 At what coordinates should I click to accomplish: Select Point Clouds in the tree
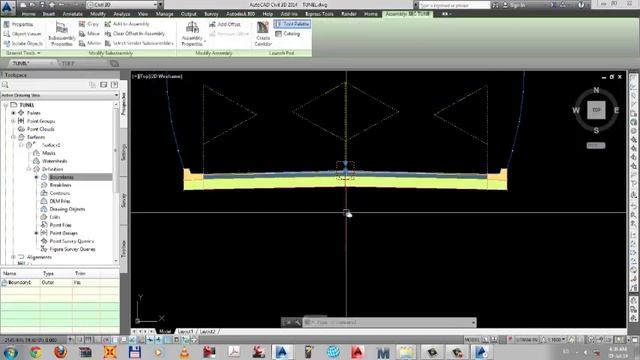click(x=40, y=129)
